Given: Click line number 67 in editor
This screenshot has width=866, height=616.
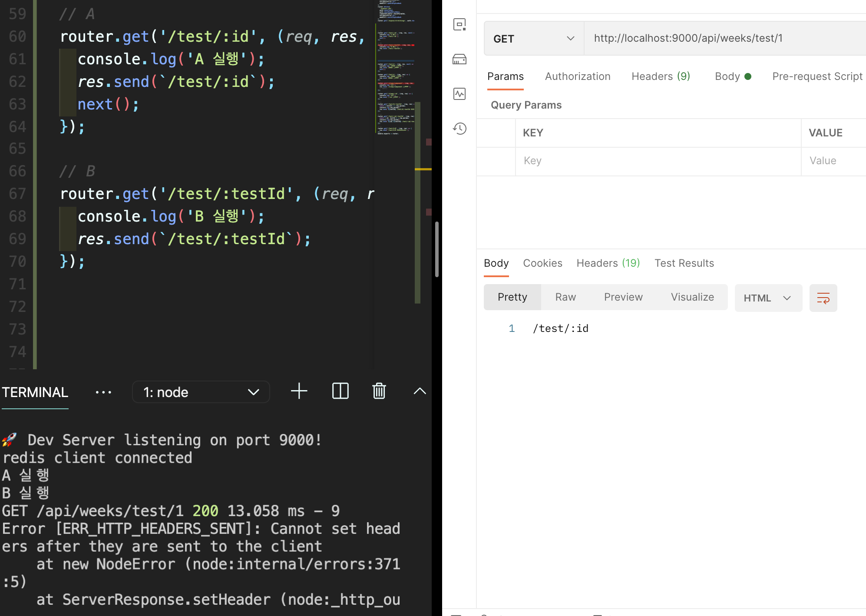Looking at the screenshot, I should (x=17, y=194).
